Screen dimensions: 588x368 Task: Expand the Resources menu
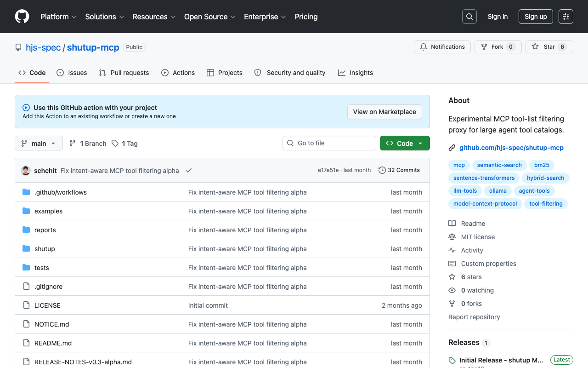tap(154, 17)
